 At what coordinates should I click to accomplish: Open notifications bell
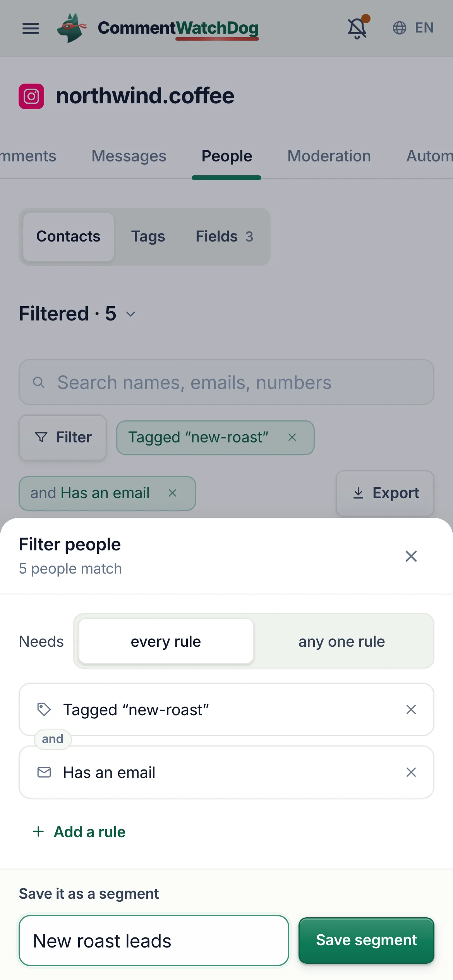click(357, 28)
